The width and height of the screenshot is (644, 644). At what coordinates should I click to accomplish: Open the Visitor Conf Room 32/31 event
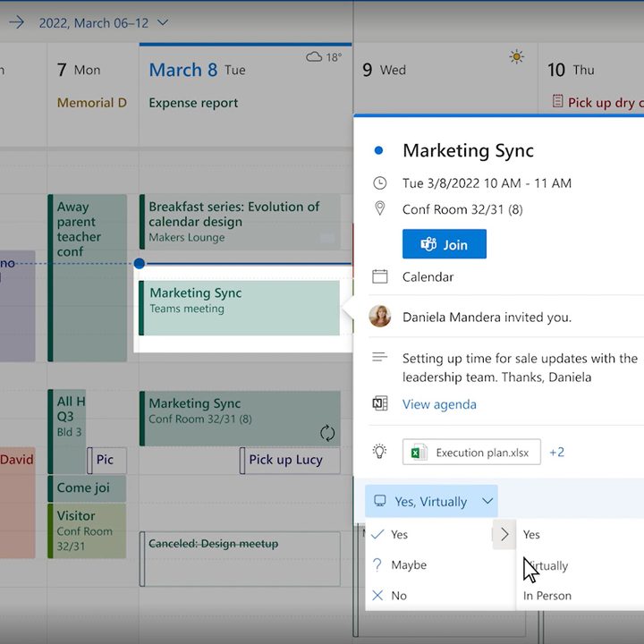coord(87,530)
